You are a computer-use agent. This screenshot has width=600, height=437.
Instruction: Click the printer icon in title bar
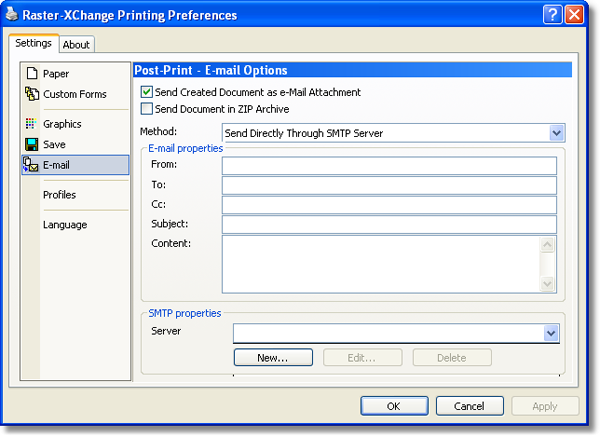(12, 15)
